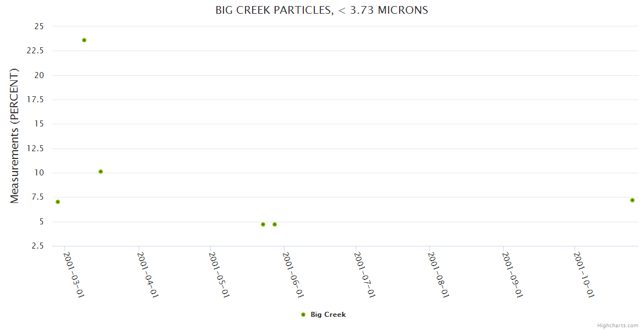Image resolution: width=644 pixels, height=330 pixels.
Task: Click the highest data point near 23.5
Action: [x=84, y=40]
